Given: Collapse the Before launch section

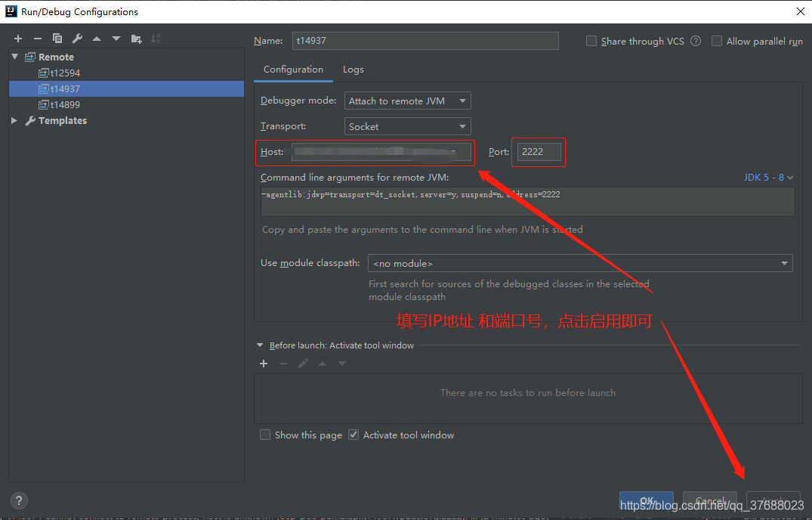Looking at the screenshot, I should (x=259, y=345).
